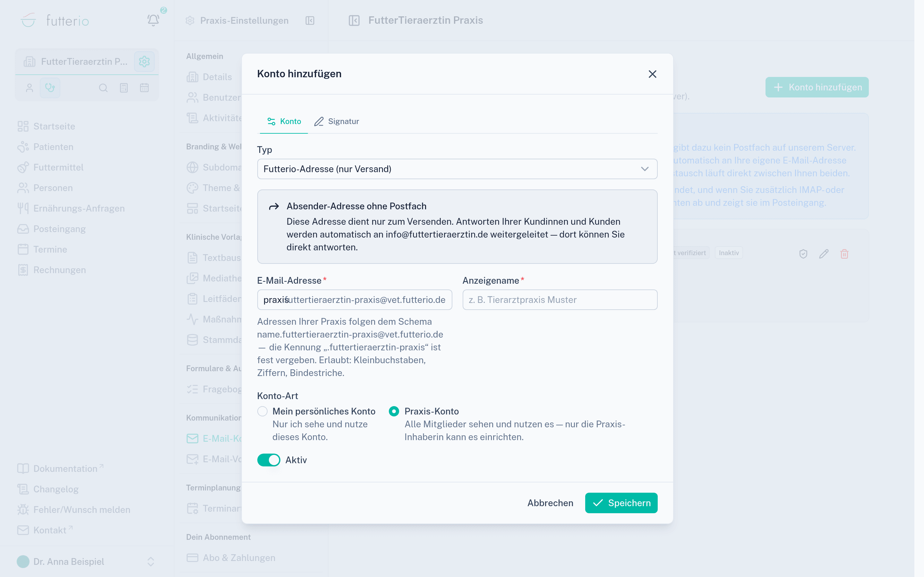This screenshot has height=577, width=924.
Task: Save with the Speichern button
Action: click(x=621, y=503)
